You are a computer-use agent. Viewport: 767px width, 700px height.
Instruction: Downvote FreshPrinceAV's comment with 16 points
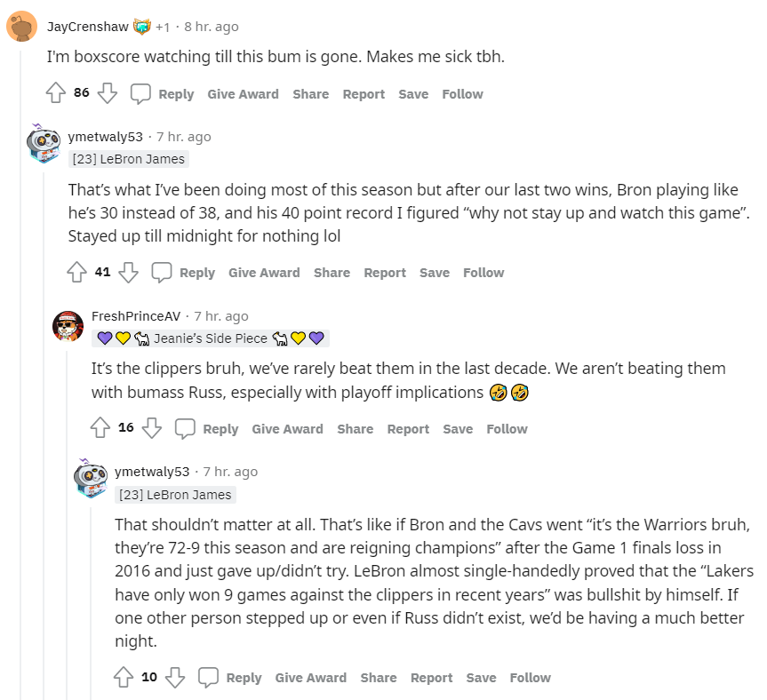(152, 428)
